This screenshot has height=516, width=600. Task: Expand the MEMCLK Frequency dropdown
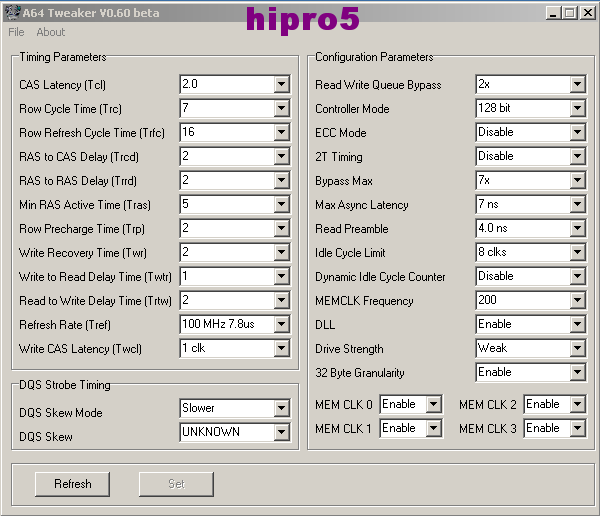pyautogui.click(x=577, y=300)
